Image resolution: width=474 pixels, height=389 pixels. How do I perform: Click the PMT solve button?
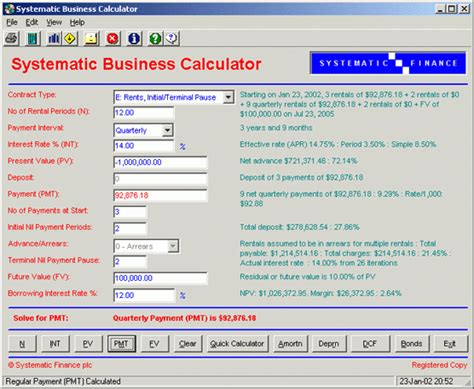(121, 344)
